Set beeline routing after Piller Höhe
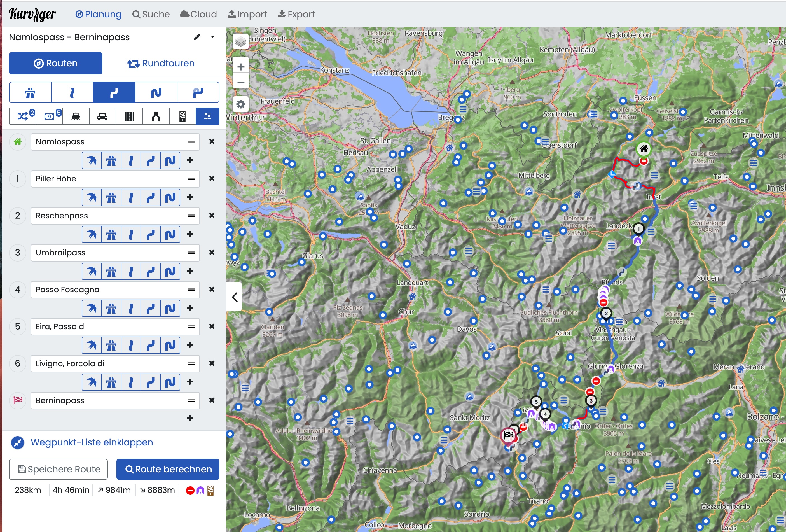The height and width of the screenshot is (532, 786). coord(92,197)
